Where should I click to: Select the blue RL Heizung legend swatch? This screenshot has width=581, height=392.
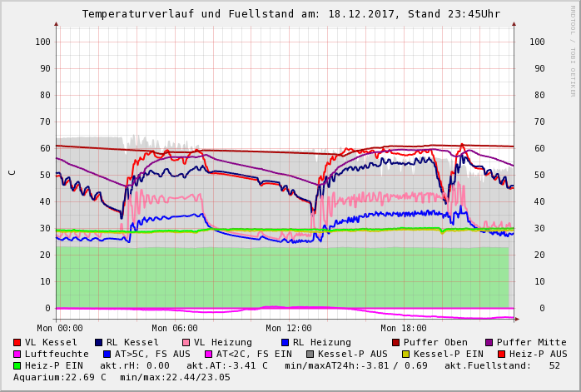[x=285, y=342]
